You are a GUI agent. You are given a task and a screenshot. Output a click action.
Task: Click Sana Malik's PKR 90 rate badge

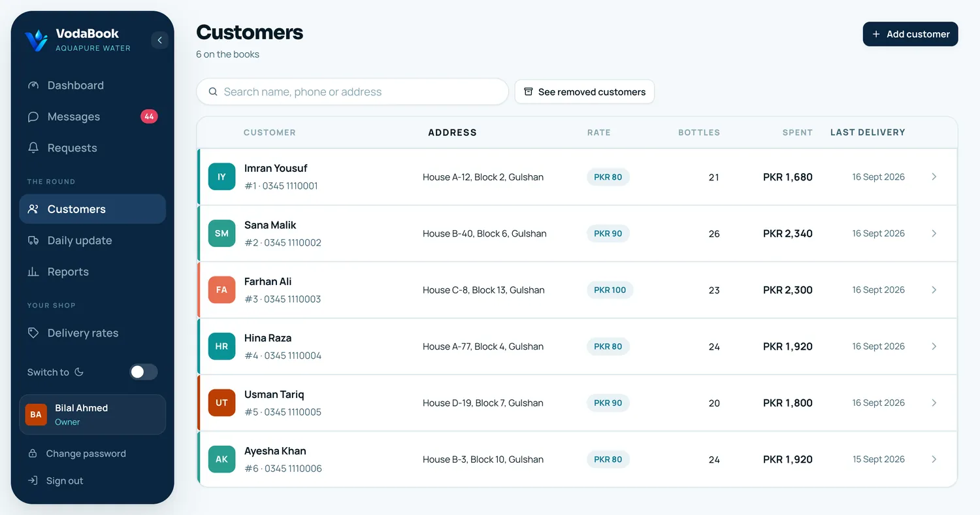coord(608,233)
